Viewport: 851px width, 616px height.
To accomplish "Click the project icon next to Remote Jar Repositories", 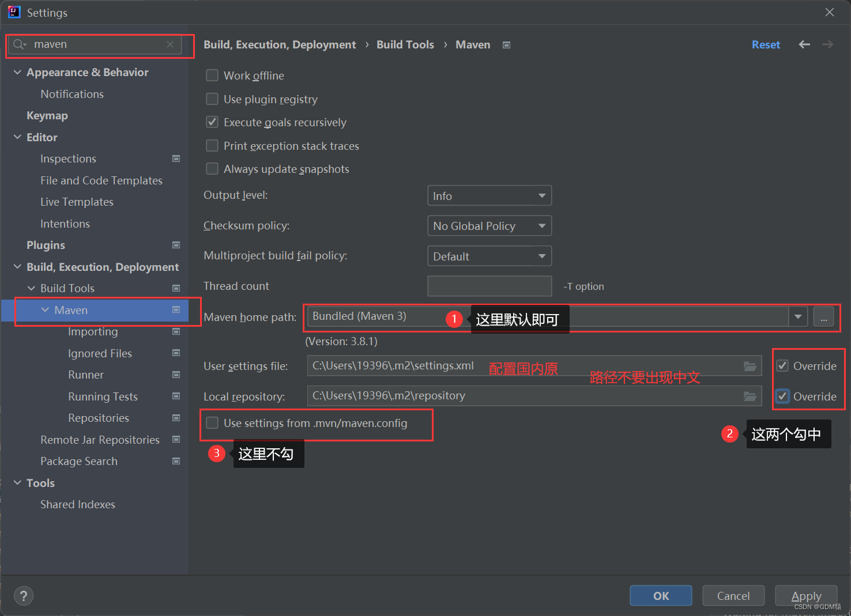I will 176,439.
